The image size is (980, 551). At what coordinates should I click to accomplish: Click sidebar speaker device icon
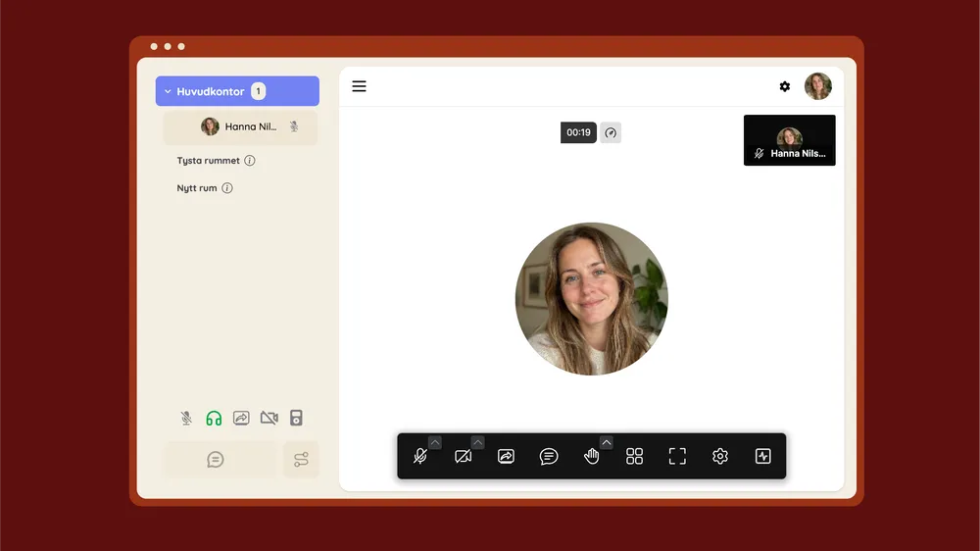pyautogui.click(x=296, y=418)
